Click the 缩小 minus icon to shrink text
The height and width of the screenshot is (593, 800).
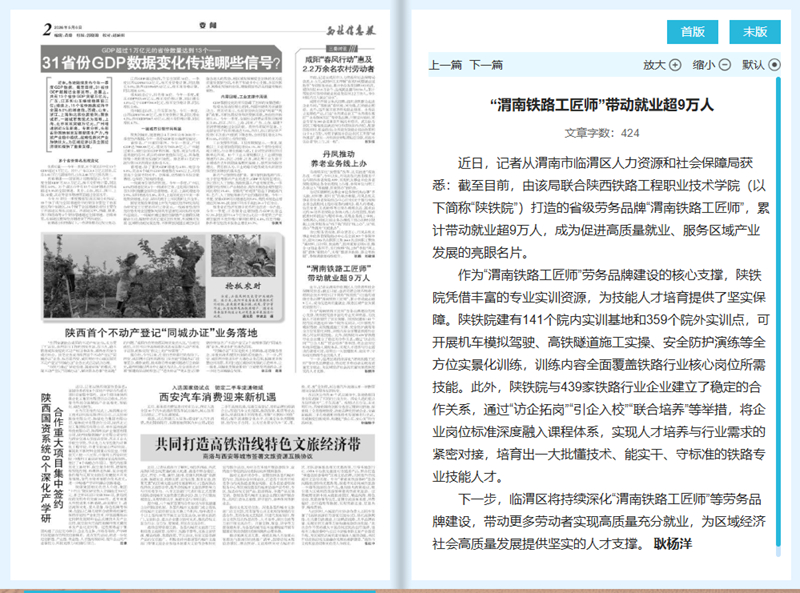coord(725,65)
